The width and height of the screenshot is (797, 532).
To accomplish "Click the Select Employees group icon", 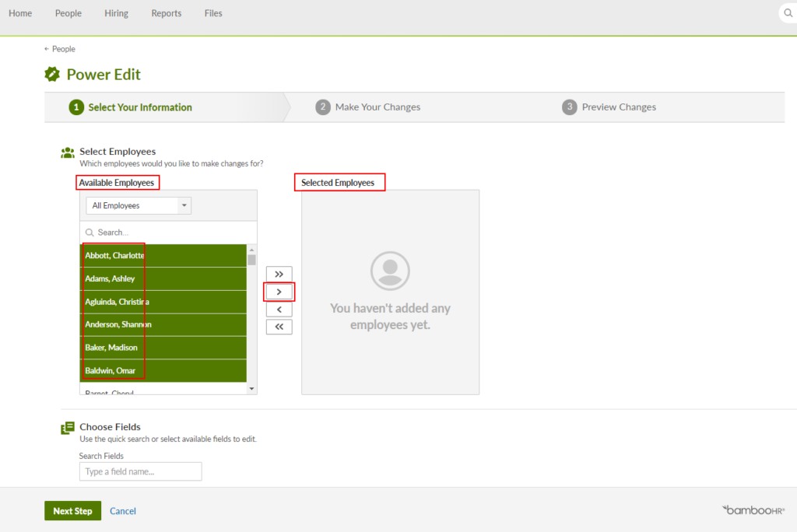I will tap(68, 152).
